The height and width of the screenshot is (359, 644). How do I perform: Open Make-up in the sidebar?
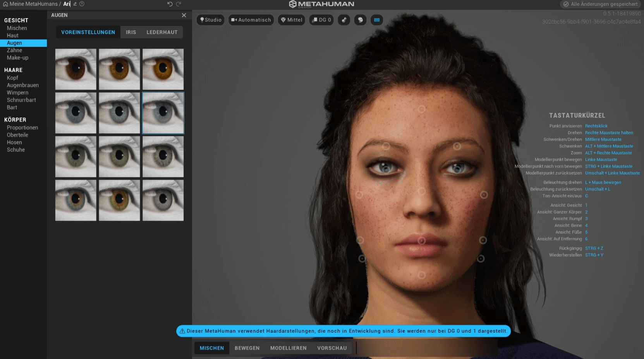tap(17, 58)
